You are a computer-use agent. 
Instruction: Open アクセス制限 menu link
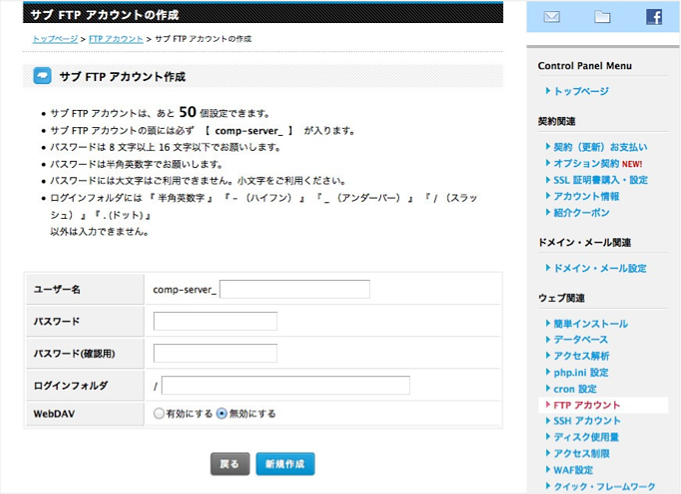point(581,454)
